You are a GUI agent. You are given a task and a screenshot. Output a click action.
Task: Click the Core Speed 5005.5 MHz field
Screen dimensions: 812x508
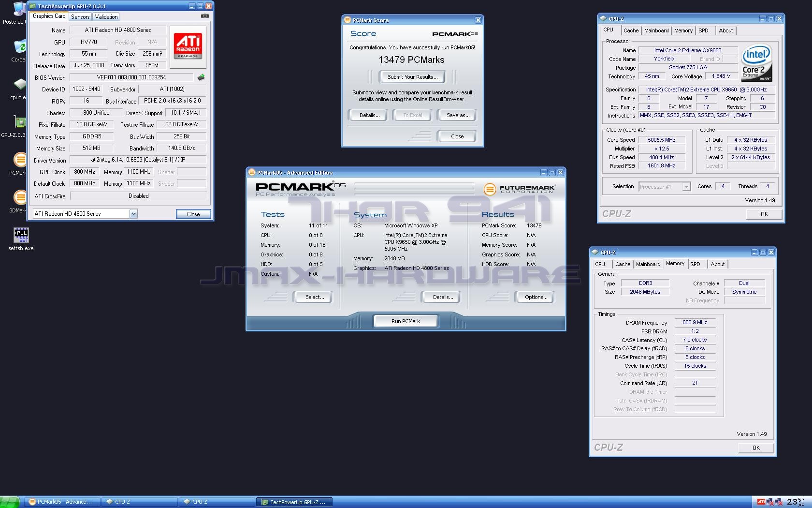click(x=661, y=140)
